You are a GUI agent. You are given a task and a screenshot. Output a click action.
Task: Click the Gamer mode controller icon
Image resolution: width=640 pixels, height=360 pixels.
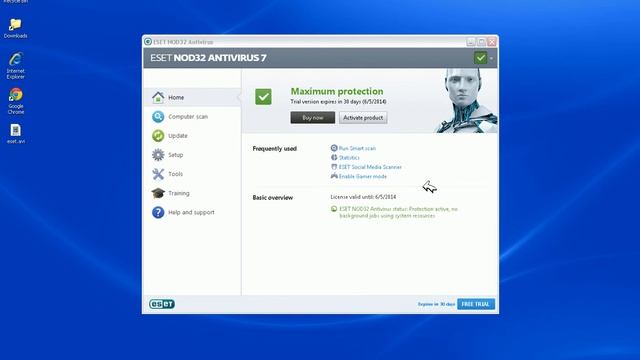point(334,176)
